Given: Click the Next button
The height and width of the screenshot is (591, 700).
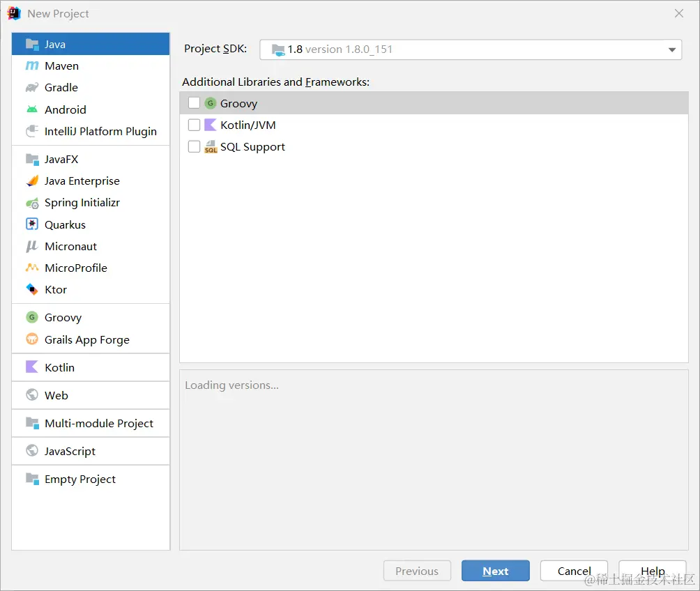Looking at the screenshot, I should click(496, 571).
